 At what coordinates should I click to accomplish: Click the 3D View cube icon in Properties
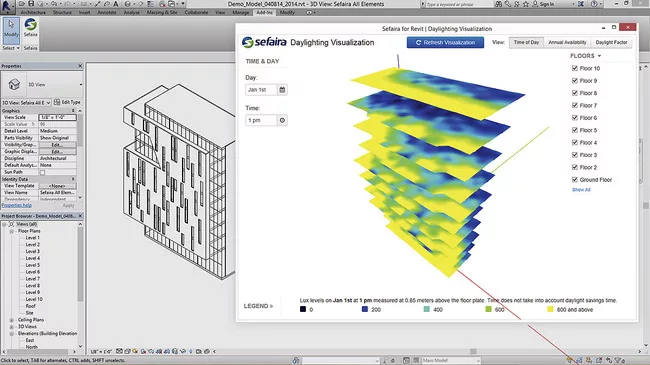14,85
